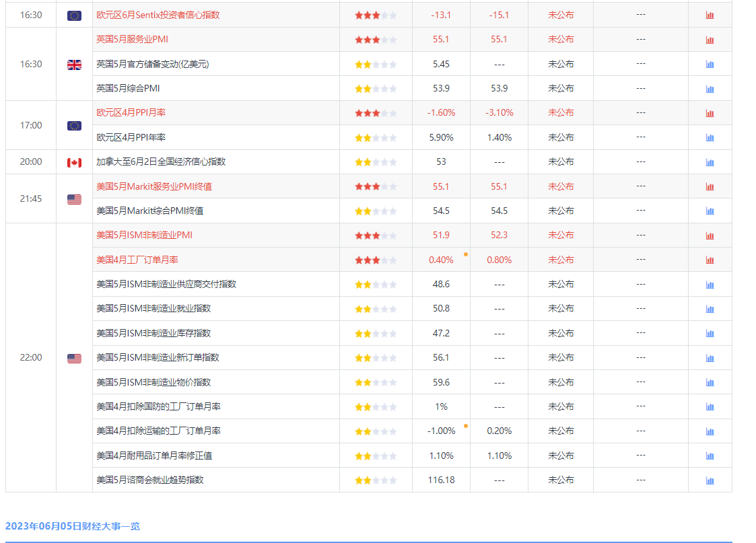This screenshot has height=543, width=756.
Task: Click the 2023年06月05日财经大事一览 heading
Action: click(x=72, y=526)
